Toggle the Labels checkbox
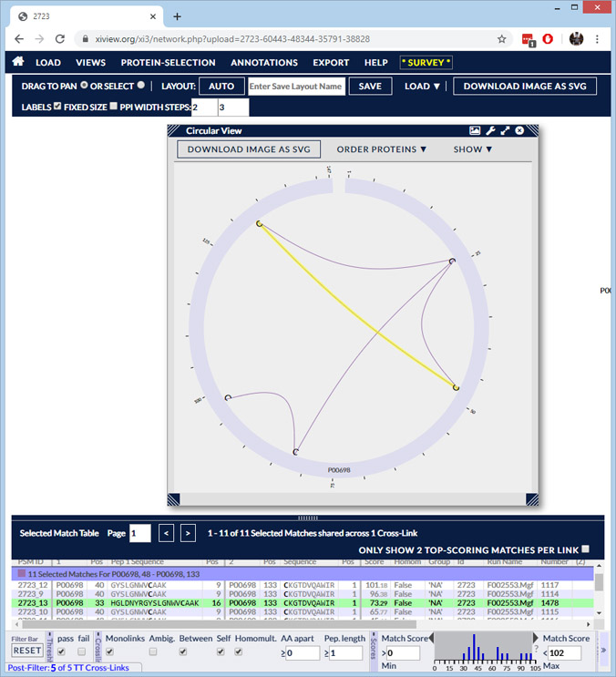The width and height of the screenshot is (616, 677). coord(57,106)
